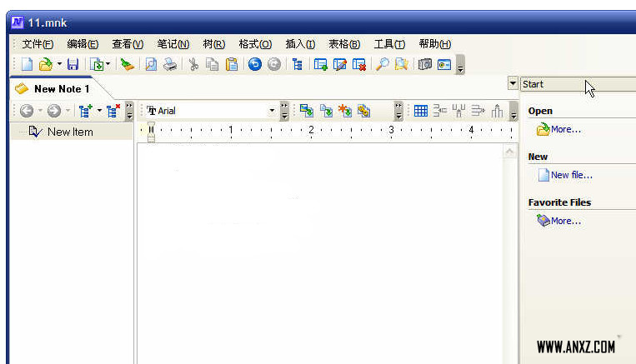Click the green broom clean icon
This screenshot has width=636, height=364.
point(128,64)
